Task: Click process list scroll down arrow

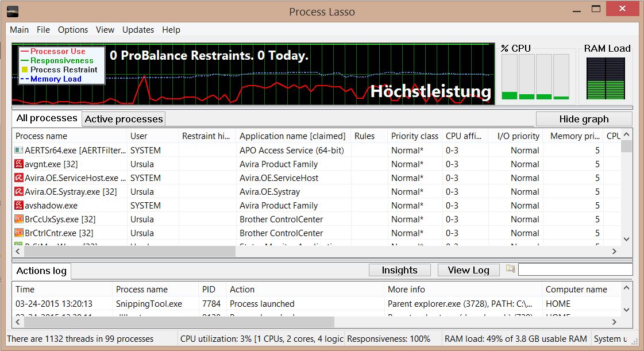Action: coord(626,239)
